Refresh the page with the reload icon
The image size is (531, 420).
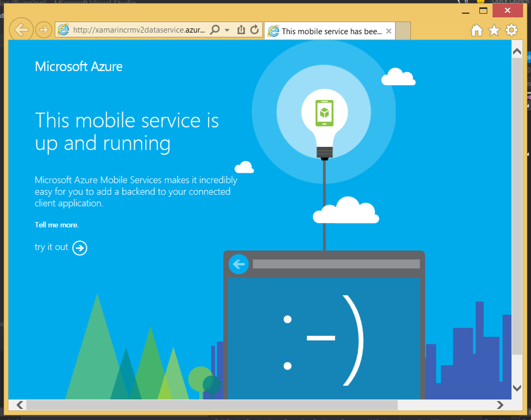pos(254,30)
